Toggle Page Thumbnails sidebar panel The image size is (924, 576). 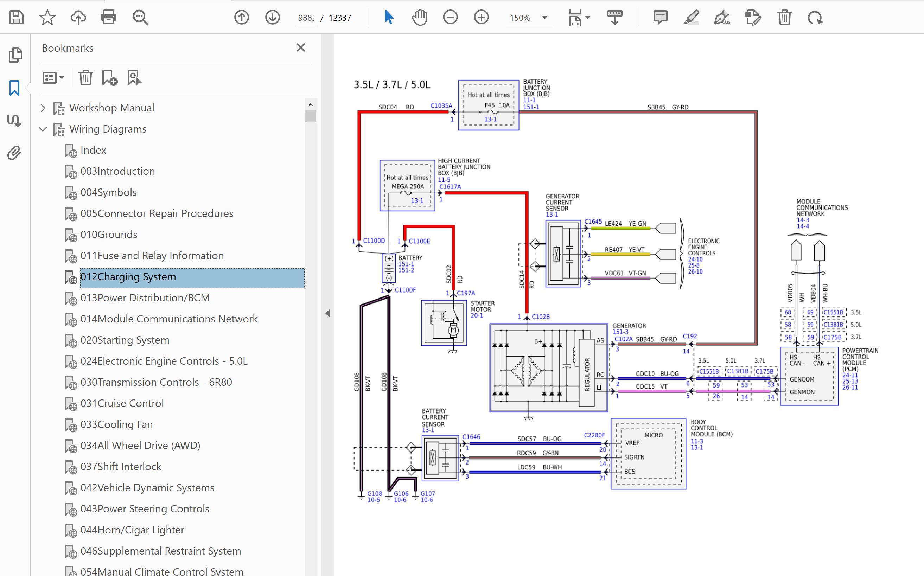[15, 55]
